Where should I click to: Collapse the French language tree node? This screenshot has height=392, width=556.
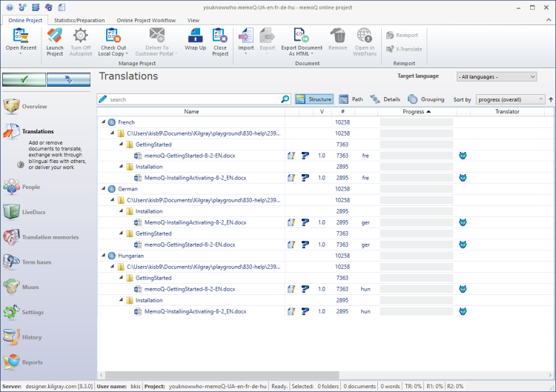[x=102, y=122]
